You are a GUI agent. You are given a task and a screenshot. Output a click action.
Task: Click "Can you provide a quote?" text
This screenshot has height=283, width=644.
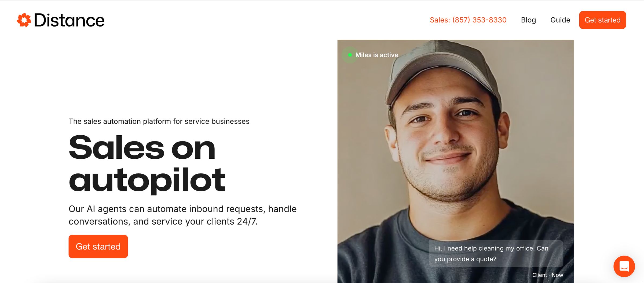[x=491, y=254]
